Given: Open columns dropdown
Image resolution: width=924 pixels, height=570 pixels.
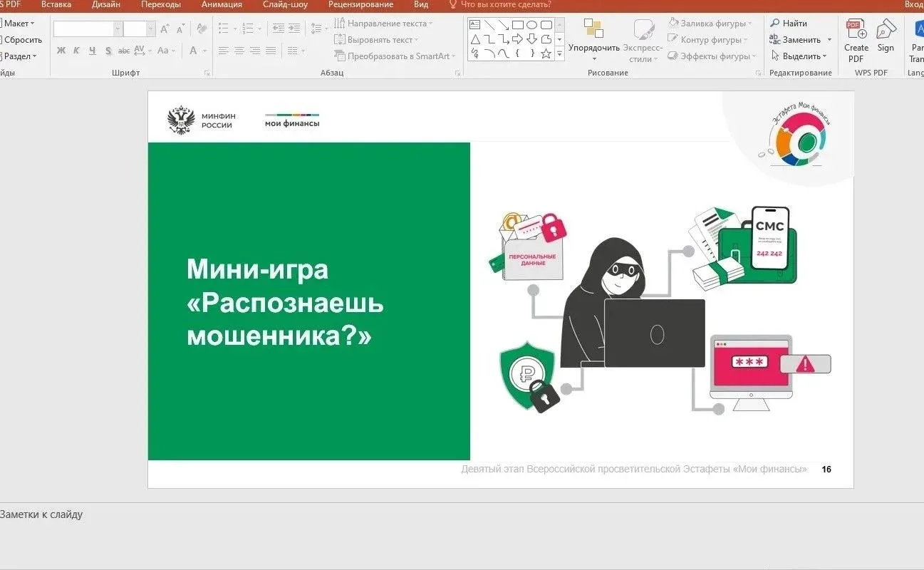Looking at the screenshot, I should coord(296,51).
